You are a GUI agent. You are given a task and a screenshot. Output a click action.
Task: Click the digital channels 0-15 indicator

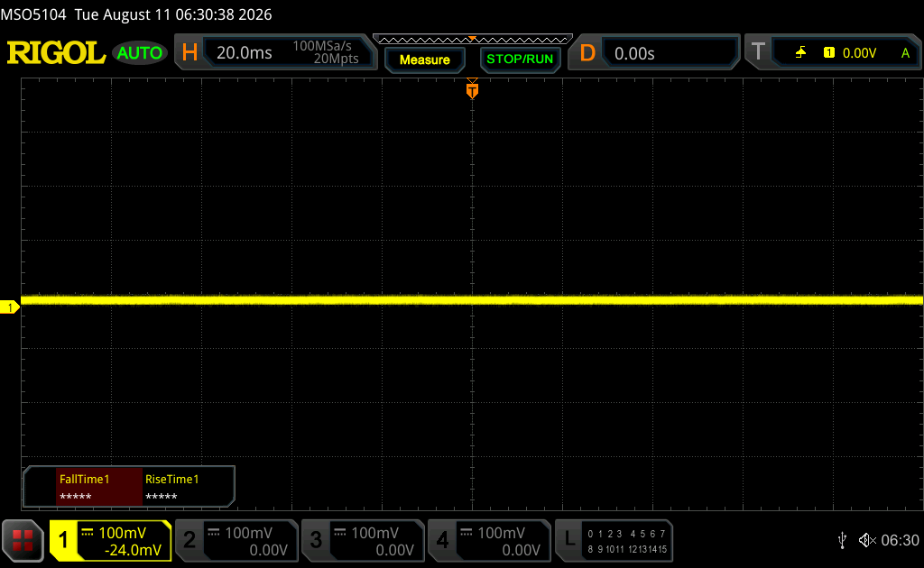click(x=627, y=541)
